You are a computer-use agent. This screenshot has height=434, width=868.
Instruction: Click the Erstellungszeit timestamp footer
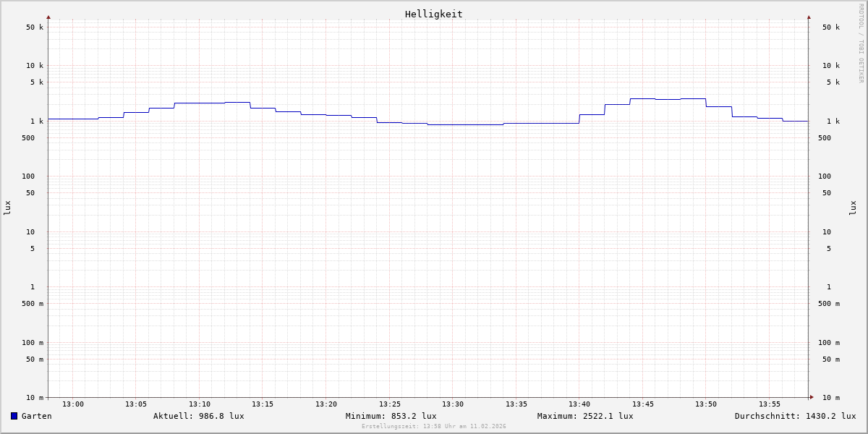point(433,426)
